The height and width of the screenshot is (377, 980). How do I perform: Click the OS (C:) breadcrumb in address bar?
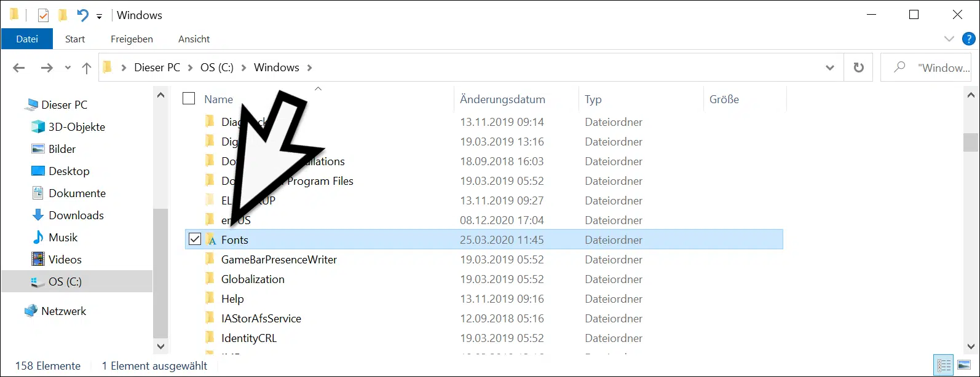216,68
